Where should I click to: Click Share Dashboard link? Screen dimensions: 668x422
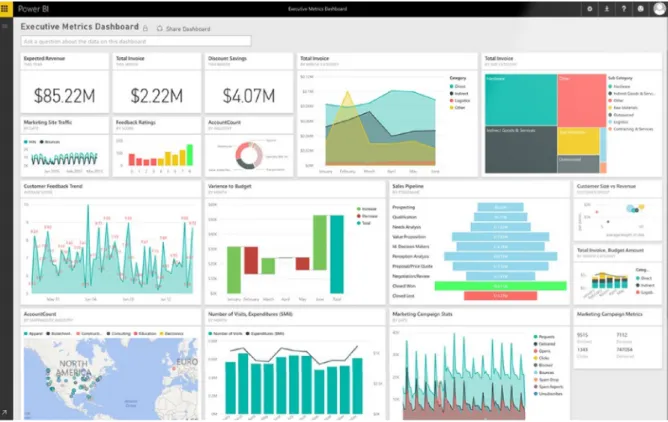tap(188, 29)
